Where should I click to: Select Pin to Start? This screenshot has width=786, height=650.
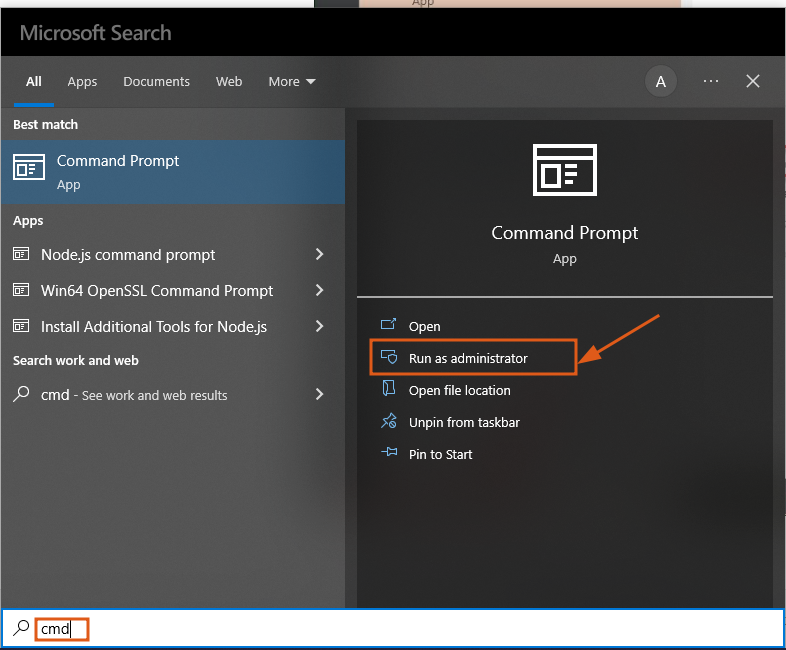coord(564,454)
